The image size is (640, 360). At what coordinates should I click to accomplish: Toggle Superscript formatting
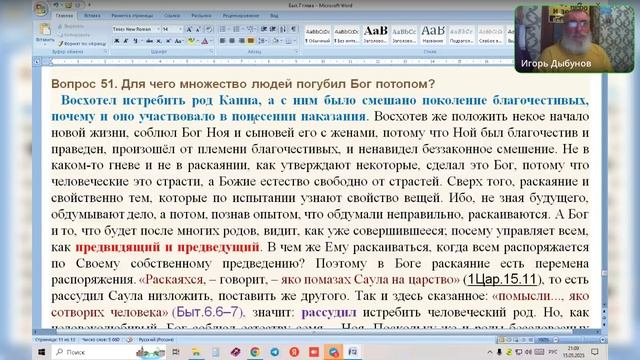click(x=168, y=41)
